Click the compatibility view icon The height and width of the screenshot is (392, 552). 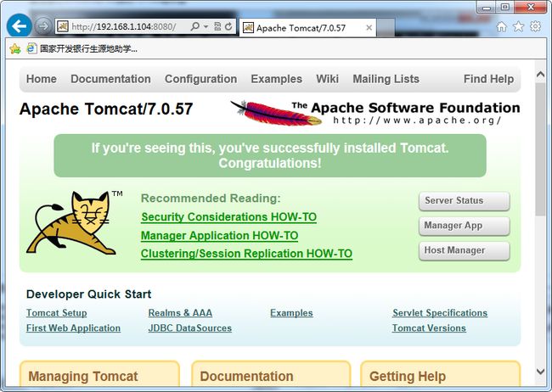217,26
